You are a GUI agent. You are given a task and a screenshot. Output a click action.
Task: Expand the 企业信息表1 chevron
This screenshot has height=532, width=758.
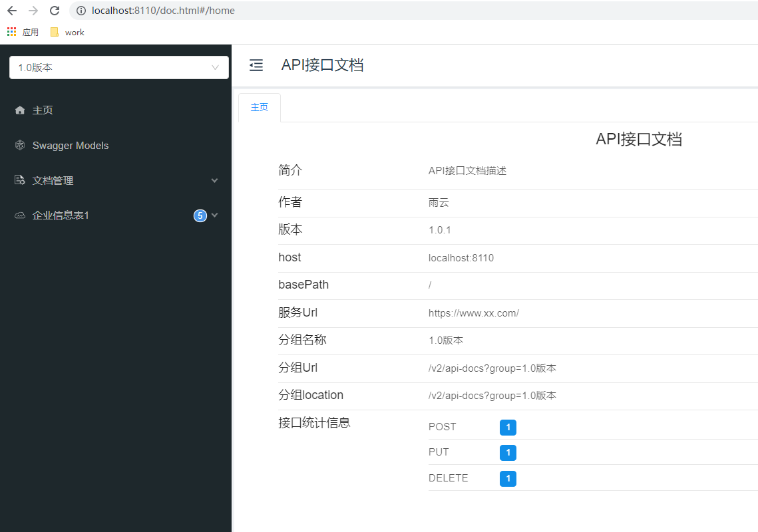(215, 215)
